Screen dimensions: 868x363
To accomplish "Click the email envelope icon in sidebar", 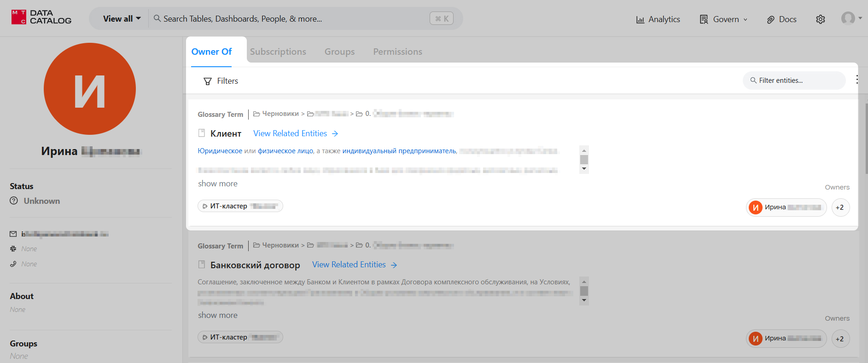I will point(13,234).
